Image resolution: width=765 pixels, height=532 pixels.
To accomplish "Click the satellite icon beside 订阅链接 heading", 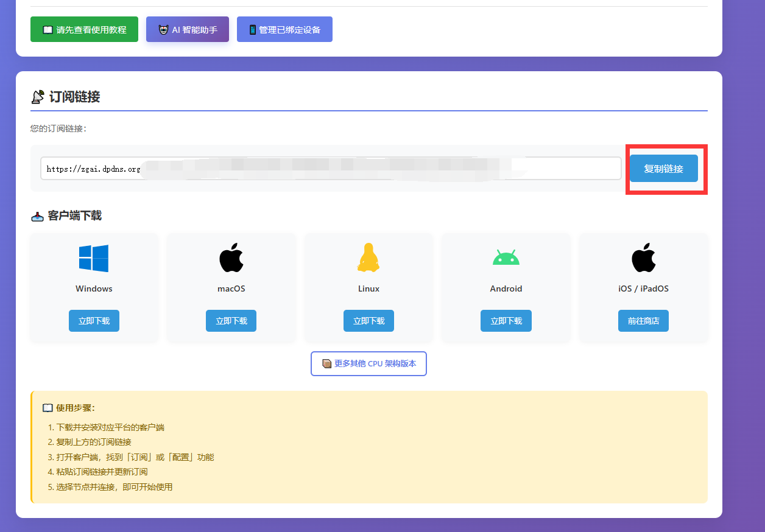I will (x=38, y=97).
